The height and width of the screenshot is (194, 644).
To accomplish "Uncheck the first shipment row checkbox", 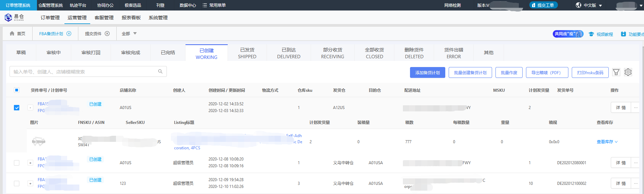I will [17, 108].
